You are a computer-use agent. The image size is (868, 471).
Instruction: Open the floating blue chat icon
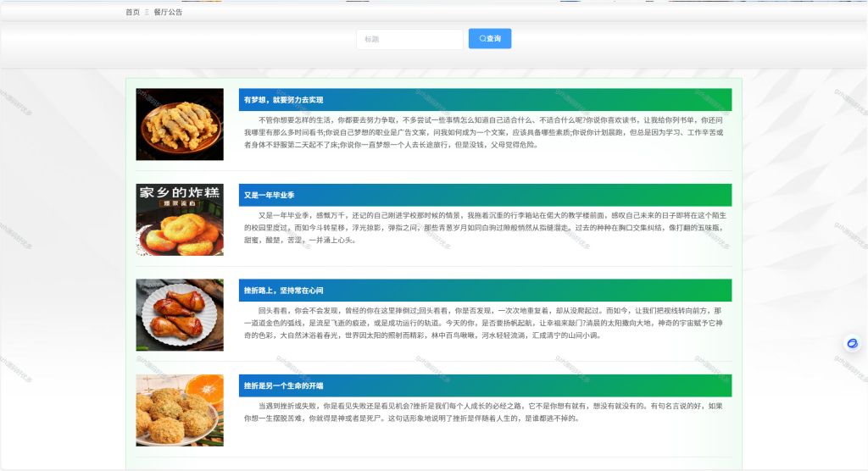pos(853,344)
